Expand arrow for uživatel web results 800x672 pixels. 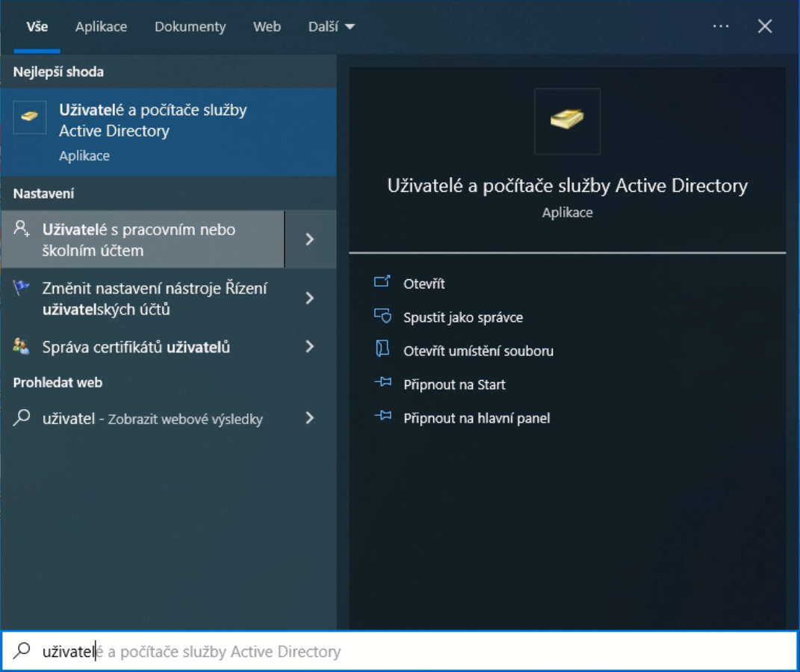click(310, 419)
